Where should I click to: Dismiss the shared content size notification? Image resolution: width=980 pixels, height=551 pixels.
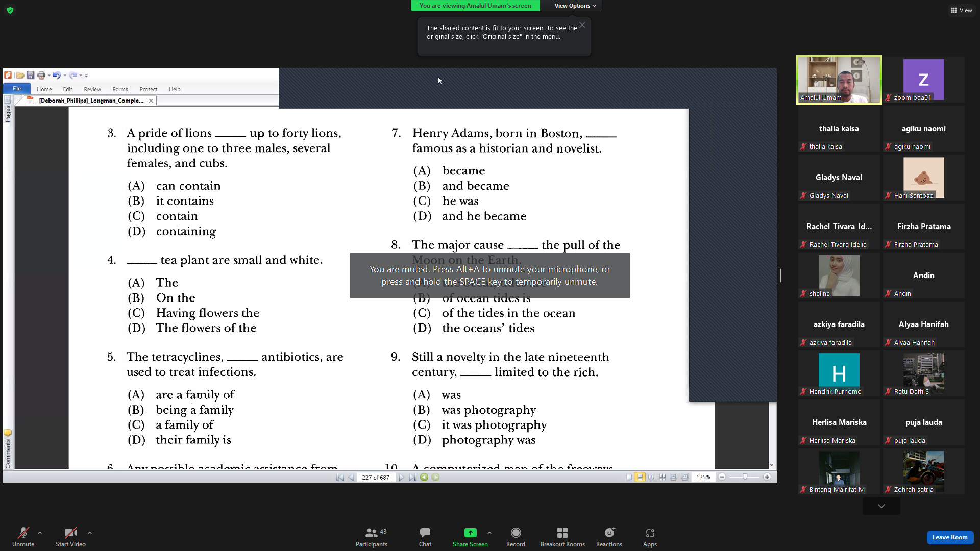point(582,25)
